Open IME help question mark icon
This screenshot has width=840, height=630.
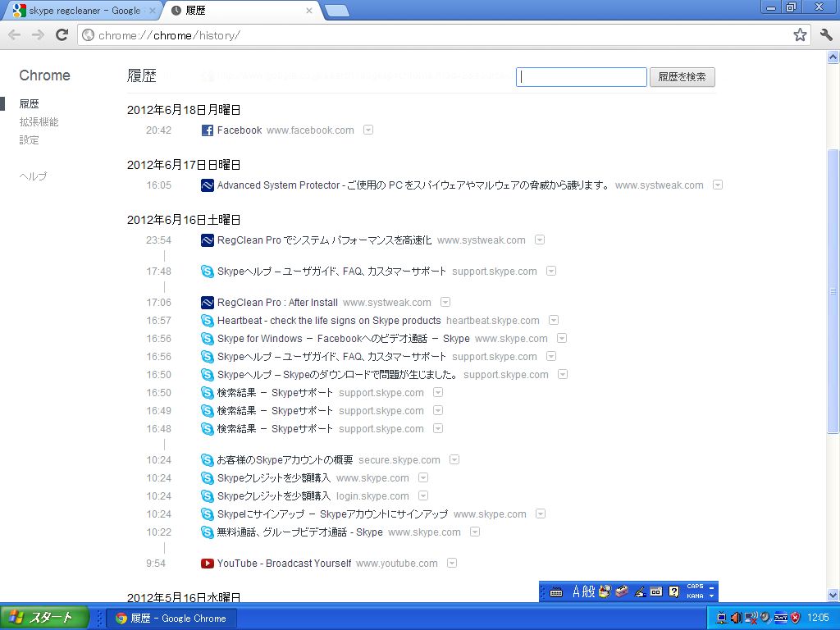click(x=674, y=591)
